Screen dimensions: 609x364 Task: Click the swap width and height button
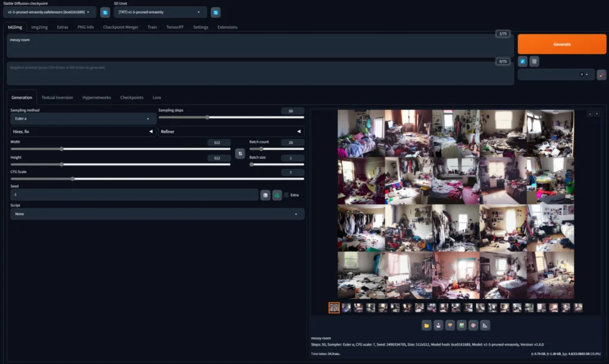(240, 153)
